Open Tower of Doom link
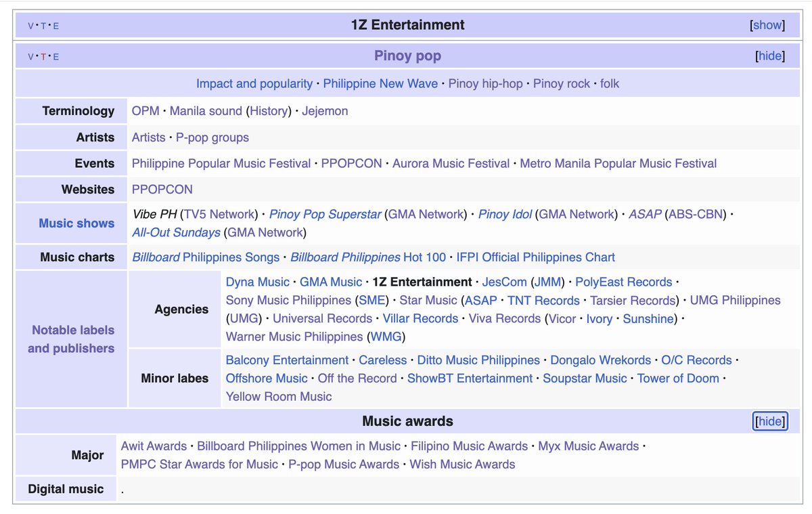The image size is (812, 514). [x=678, y=379]
